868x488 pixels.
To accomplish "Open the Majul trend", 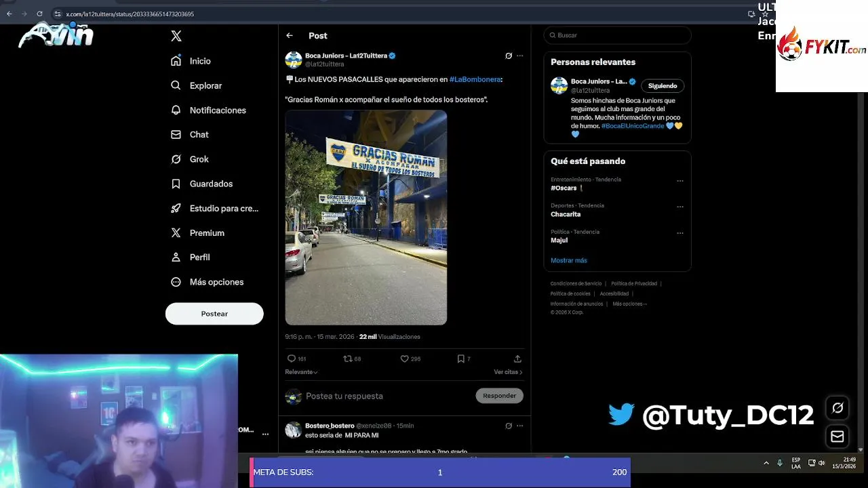I will click(559, 240).
